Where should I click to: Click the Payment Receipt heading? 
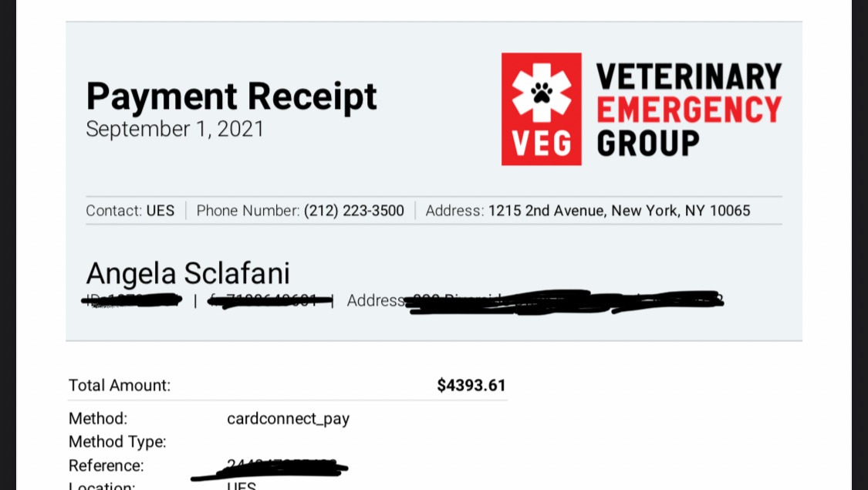(231, 96)
